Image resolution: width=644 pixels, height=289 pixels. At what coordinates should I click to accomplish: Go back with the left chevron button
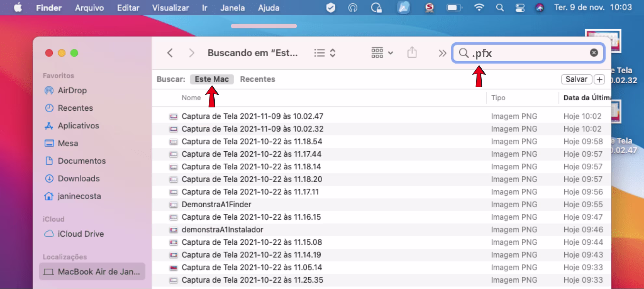point(170,53)
